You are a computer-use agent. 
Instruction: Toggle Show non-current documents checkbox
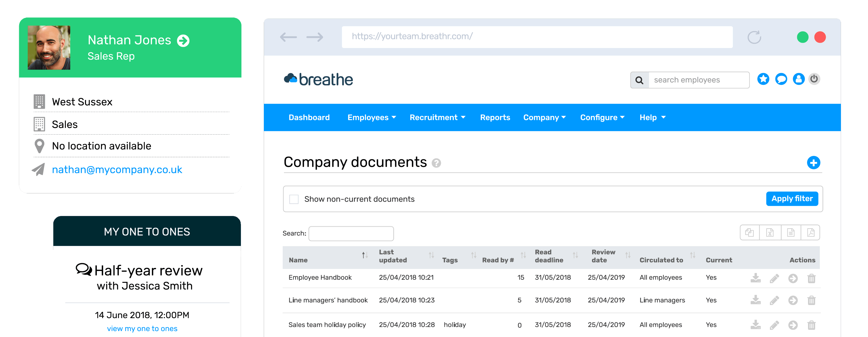coord(294,199)
